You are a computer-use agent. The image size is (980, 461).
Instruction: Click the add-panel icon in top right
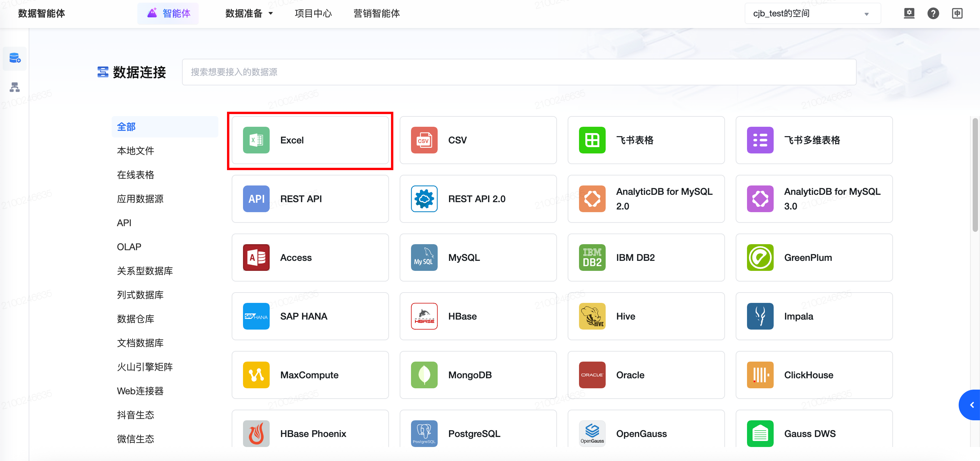(957, 13)
